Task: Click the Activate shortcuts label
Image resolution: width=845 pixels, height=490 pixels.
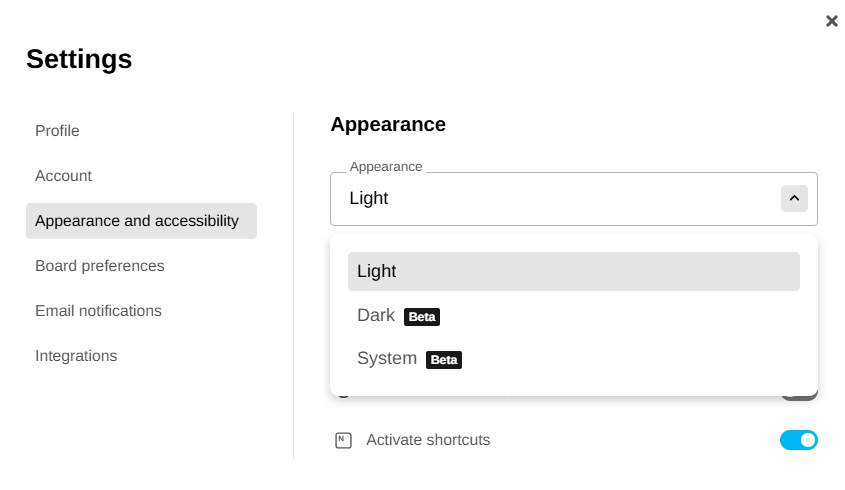Action: pos(428,440)
